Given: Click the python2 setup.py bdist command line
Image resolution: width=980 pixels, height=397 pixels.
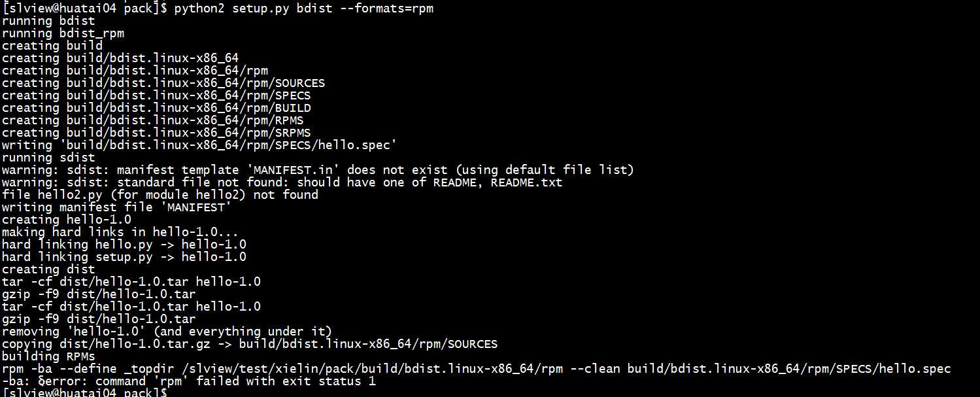Looking at the screenshot, I should (x=218, y=9).
